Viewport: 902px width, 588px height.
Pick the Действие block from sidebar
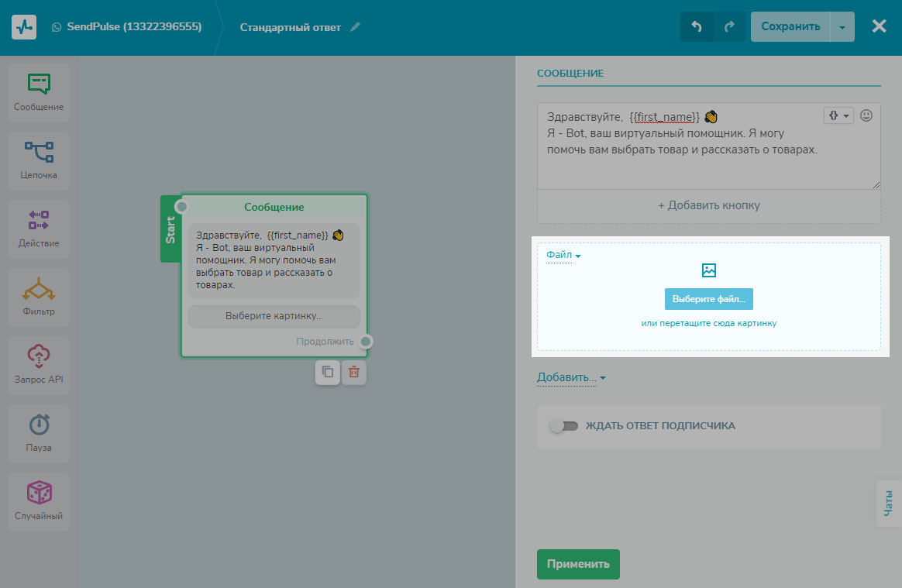39,229
